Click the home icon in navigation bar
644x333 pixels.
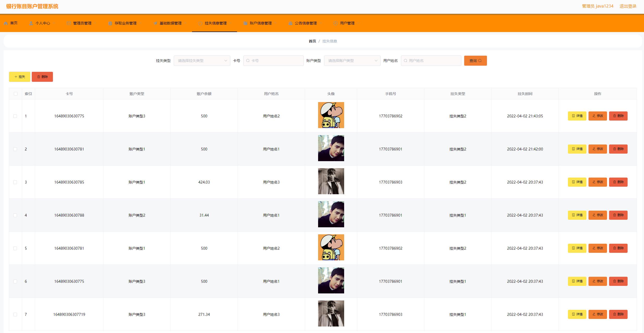click(x=6, y=23)
